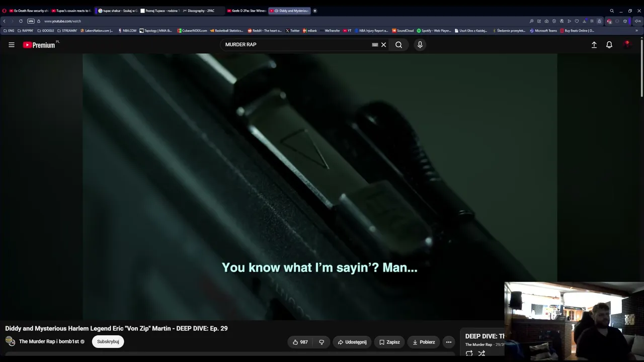Toggle playlist loop icon
This screenshot has width=644, height=362.
(x=469, y=353)
